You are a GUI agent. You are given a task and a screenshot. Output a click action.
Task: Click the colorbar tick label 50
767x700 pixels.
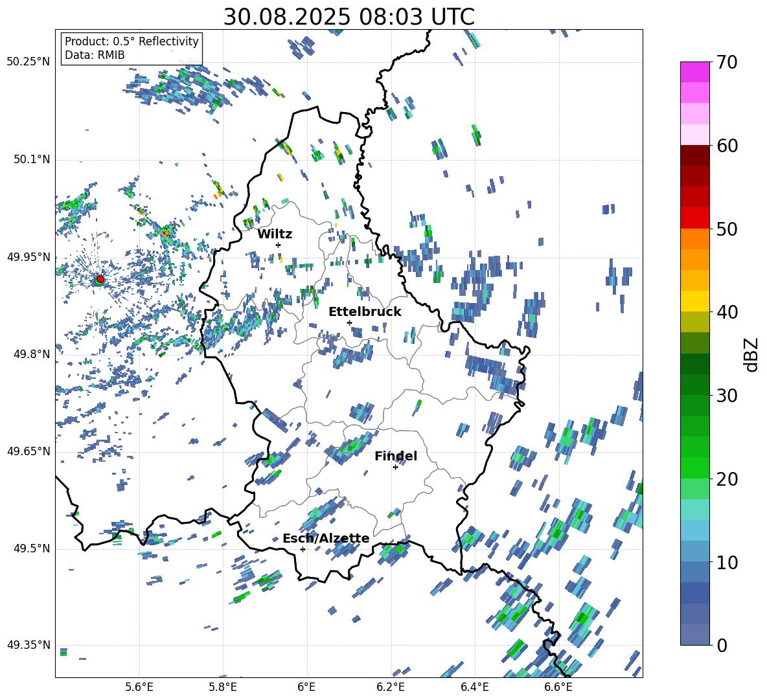tap(727, 229)
